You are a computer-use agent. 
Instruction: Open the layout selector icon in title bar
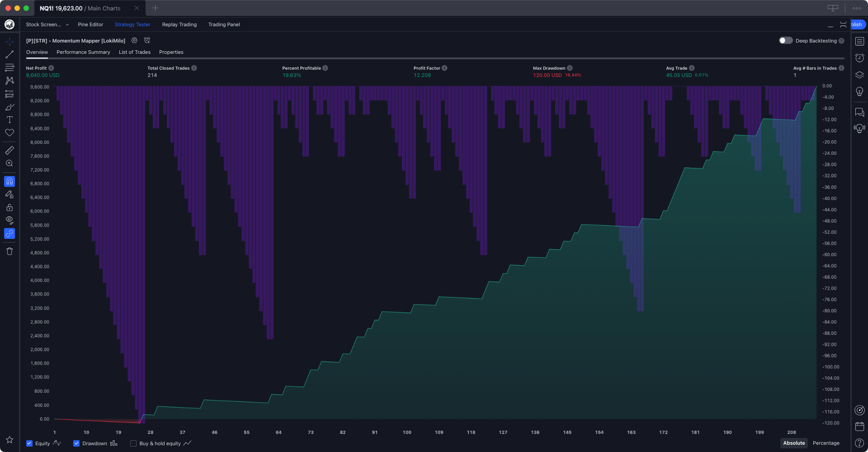pyautogui.click(x=833, y=8)
